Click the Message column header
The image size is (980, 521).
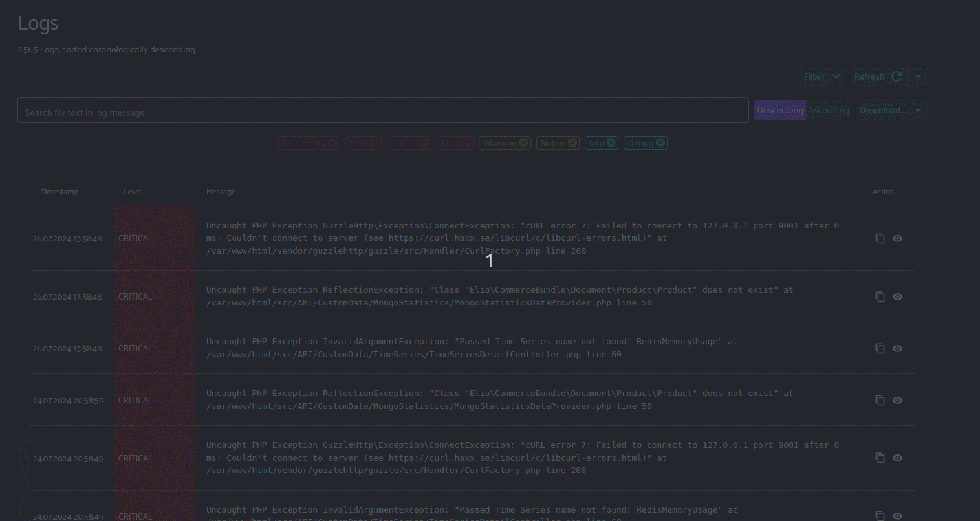pyautogui.click(x=221, y=192)
